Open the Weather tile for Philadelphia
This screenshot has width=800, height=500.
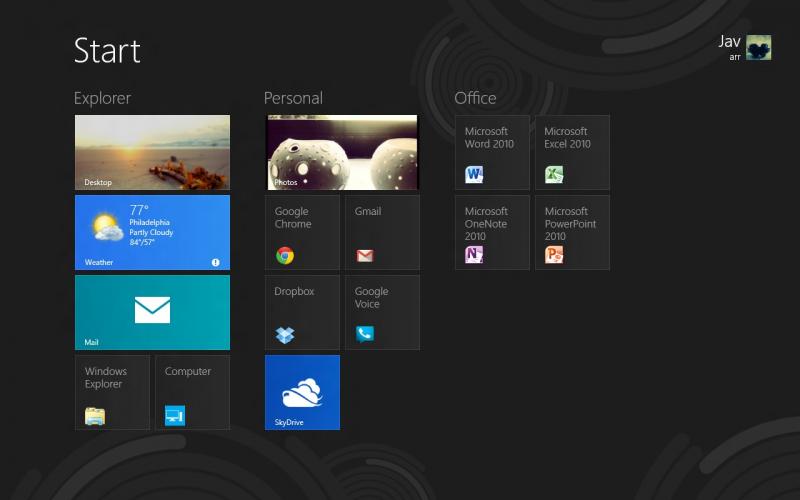pyautogui.click(x=152, y=232)
